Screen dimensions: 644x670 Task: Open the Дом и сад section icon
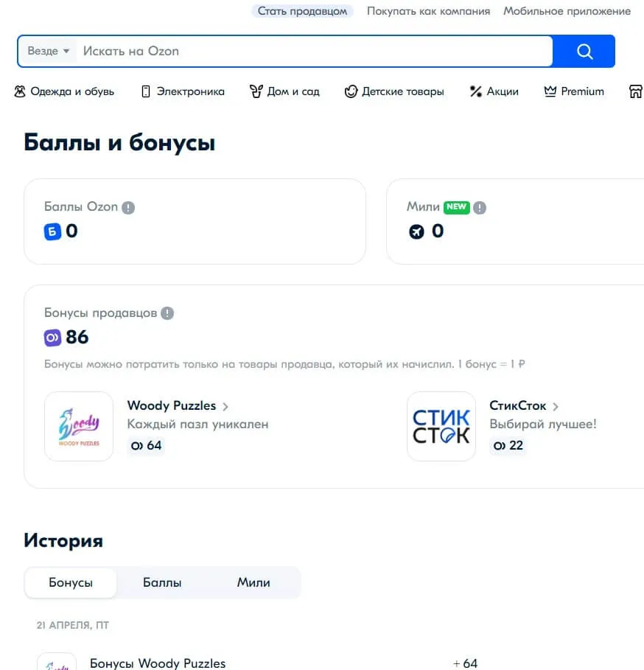(x=256, y=91)
